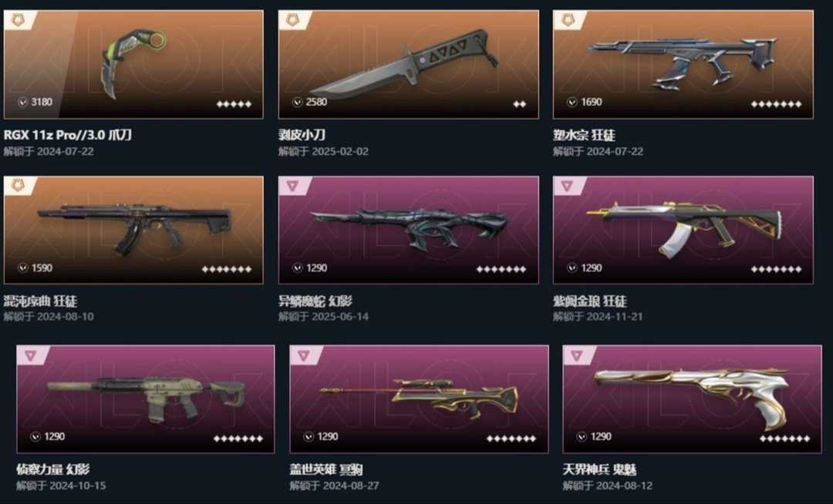Image resolution: width=833 pixels, height=504 pixels.
Task: Click the VP coin icon beside 2580
Action: tap(298, 102)
